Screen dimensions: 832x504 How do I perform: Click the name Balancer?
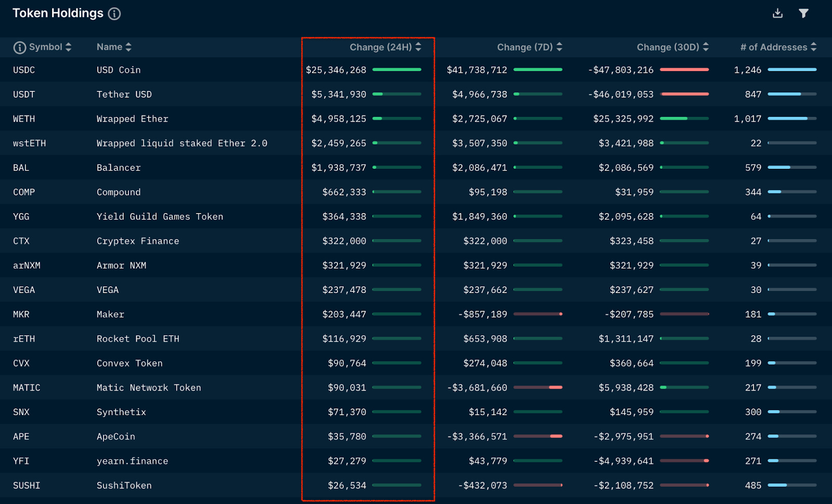(x=119, y=167)
